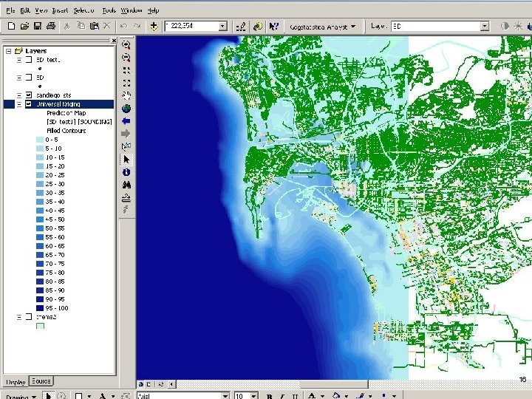Viewport: 532px width, 399px height.
Task: Open the Editor toolbar icon
Action: [x=241, y=27]
